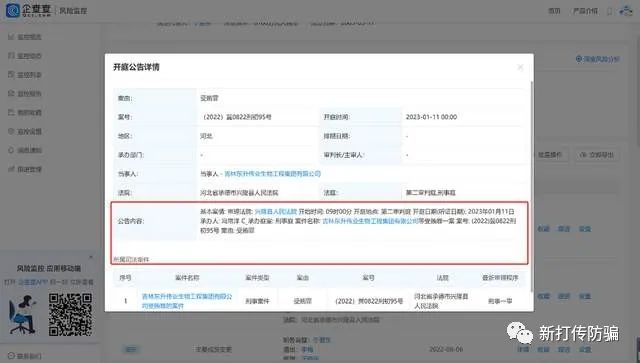Select the 刑事案件 cell in table row 1

click(x=257, y=301)
